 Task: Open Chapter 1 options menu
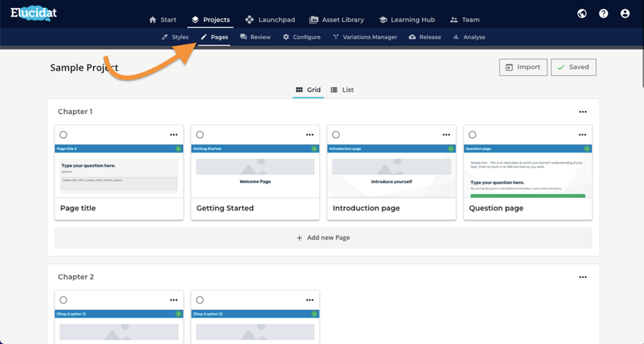coord(583,112)
